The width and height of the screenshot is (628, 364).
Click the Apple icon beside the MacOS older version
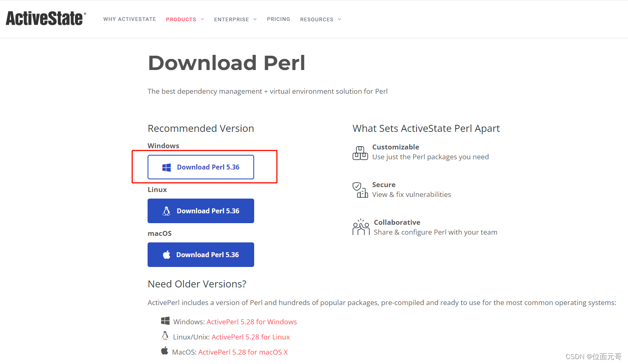tap(165, 351)
